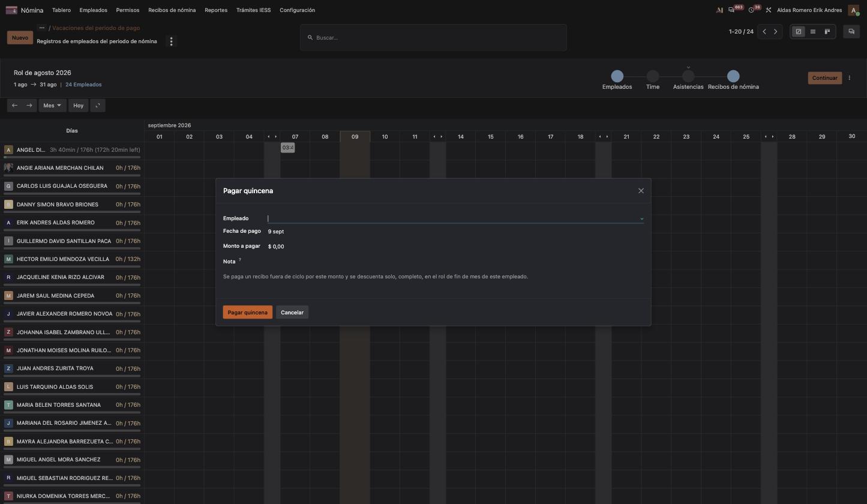Open the Configuración menu
The height and width of the screenshot is (504, 867).
(298, 10)
